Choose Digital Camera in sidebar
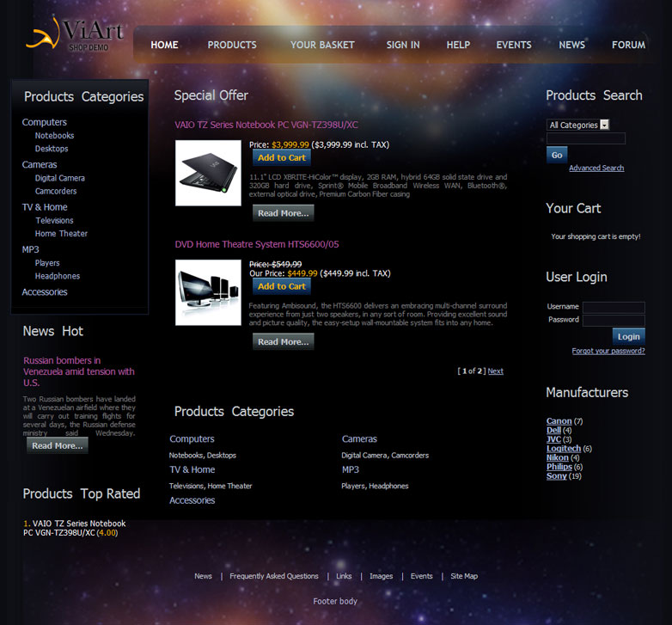 coord(60,178)
